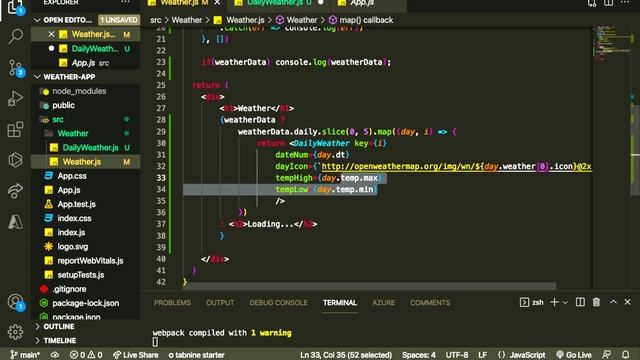This screenshot has width=640, height=360.
Task: Click Spaces: 4 indentation setting
Action: pyautogui.click(x=419, y=355)
